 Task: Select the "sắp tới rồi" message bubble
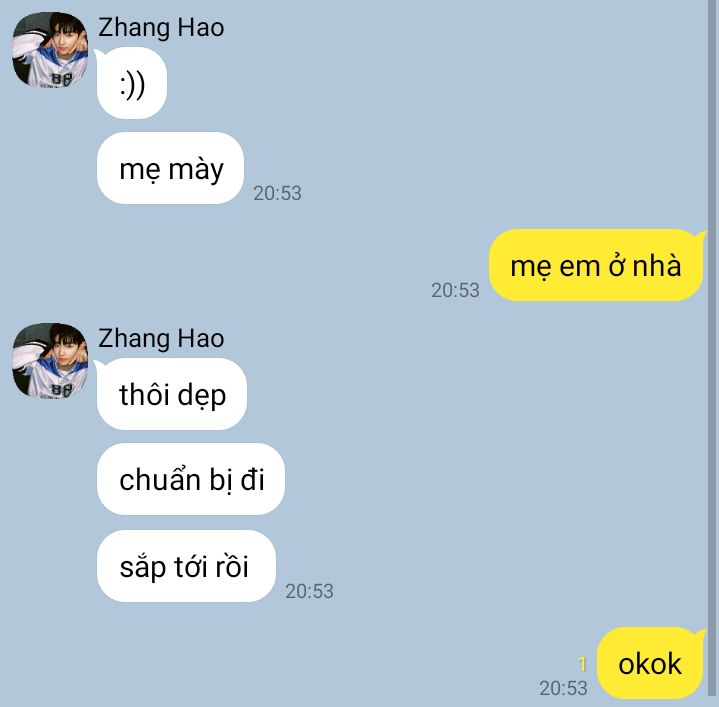186,566
